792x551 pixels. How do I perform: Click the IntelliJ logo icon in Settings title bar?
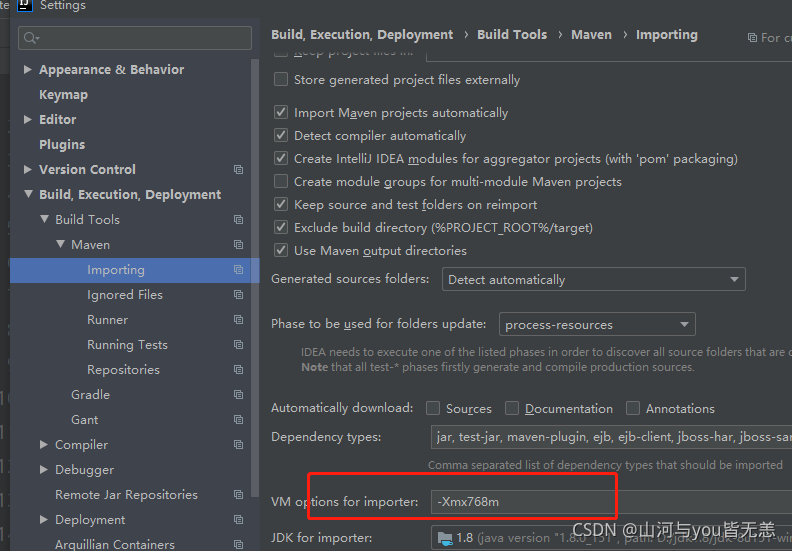tap(25, 5)
